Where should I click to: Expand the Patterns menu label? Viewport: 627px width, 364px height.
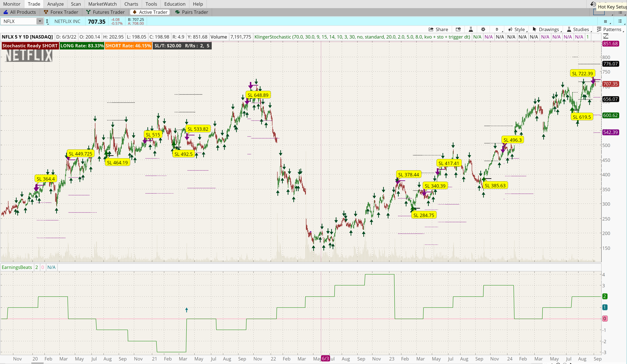pyautogui.click(x=612, y=29)
